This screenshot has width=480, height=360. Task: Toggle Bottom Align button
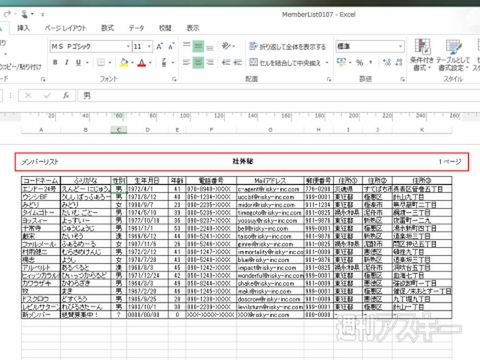[x=210, y=47]
